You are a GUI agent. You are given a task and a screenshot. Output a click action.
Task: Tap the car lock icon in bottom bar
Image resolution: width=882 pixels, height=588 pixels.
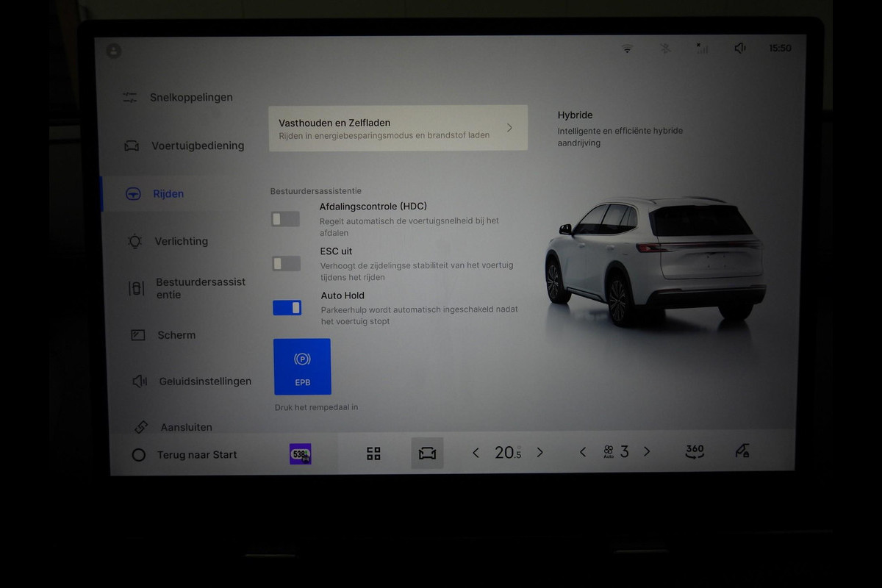click(x=742, y=451)
